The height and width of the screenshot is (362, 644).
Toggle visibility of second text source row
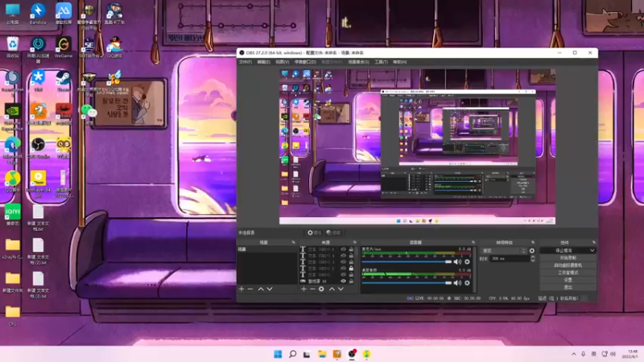344,255
